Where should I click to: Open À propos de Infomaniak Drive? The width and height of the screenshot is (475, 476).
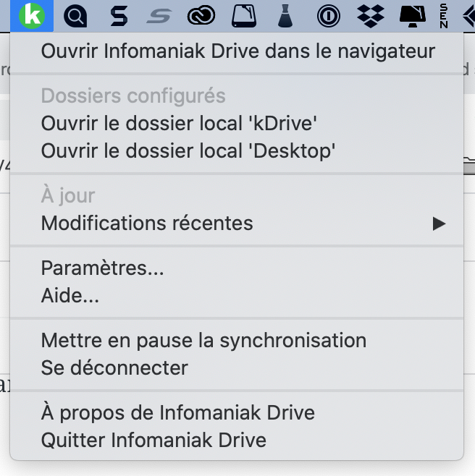237,412
